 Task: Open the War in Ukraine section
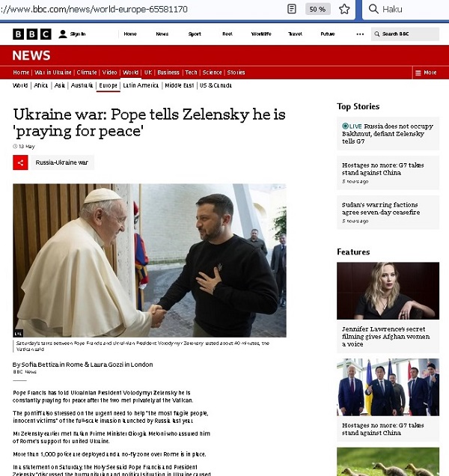[x=53, y=73]
